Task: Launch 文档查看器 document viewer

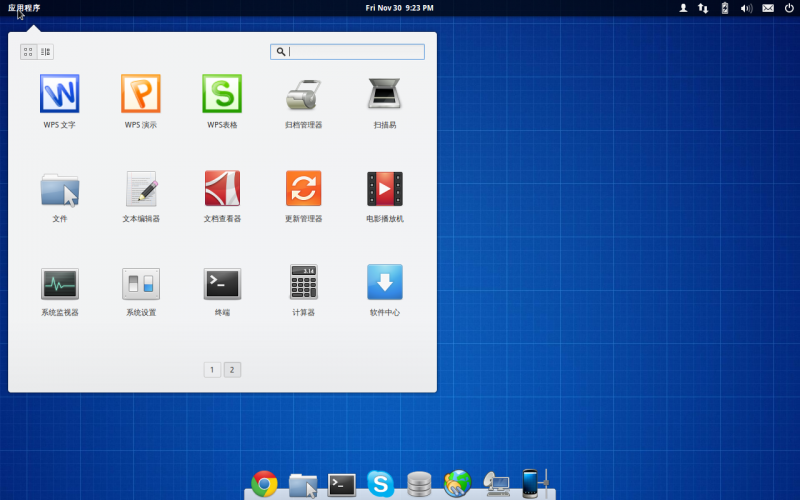Action: [x=222, y=188]
